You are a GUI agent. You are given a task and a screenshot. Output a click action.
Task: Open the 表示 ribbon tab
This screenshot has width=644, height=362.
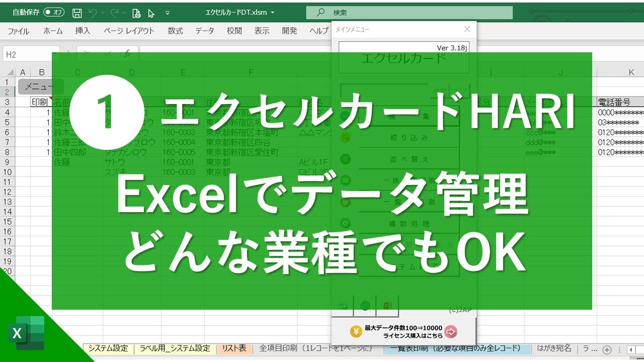pyautogui.click(x=262, y=31)
